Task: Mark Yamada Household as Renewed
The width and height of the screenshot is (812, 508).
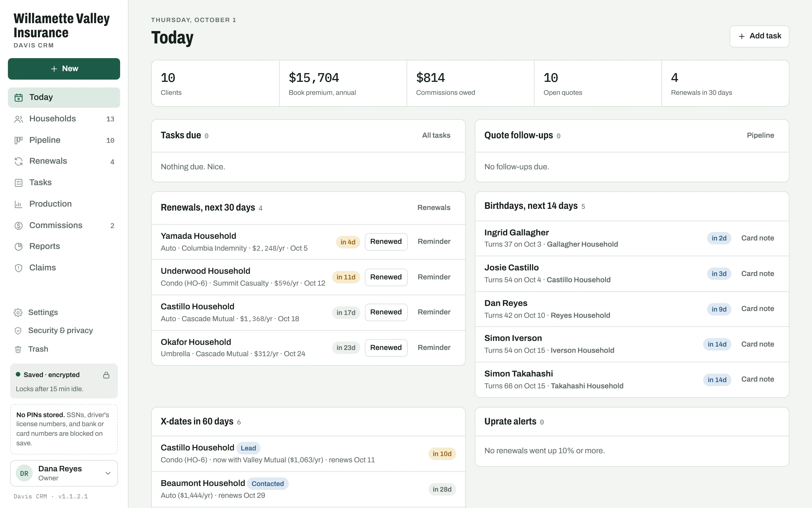Action: point(386,242)
